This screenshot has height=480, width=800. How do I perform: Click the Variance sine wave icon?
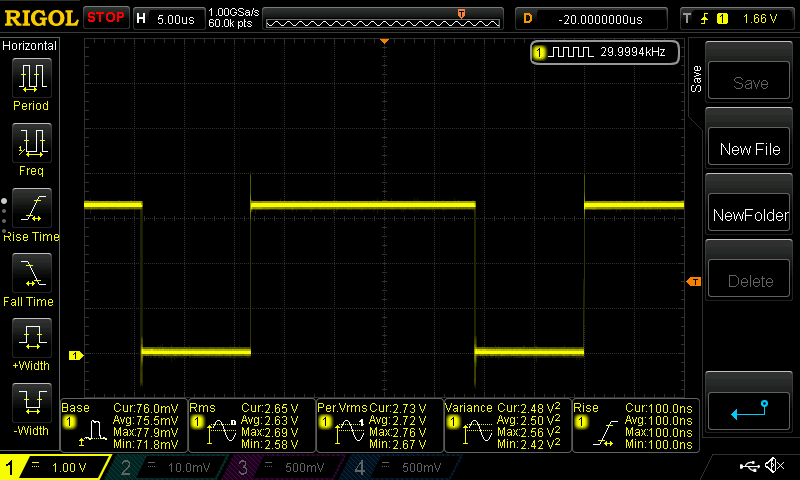(x=477, y=433)
